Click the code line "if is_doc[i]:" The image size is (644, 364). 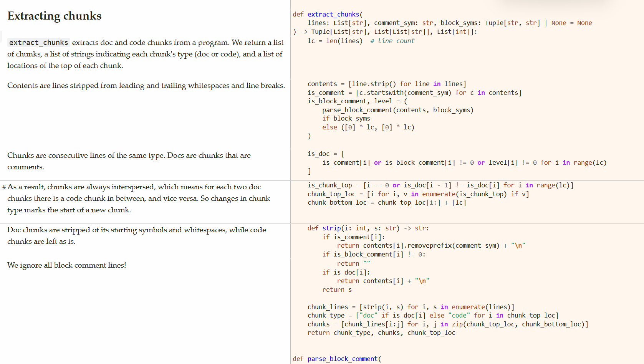pos(346,273)
